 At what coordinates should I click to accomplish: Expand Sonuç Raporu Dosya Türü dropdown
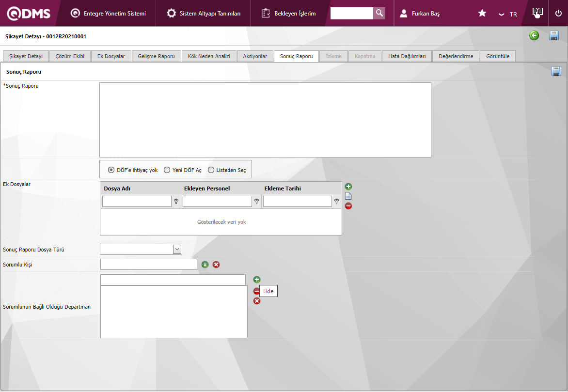(177, 250)
